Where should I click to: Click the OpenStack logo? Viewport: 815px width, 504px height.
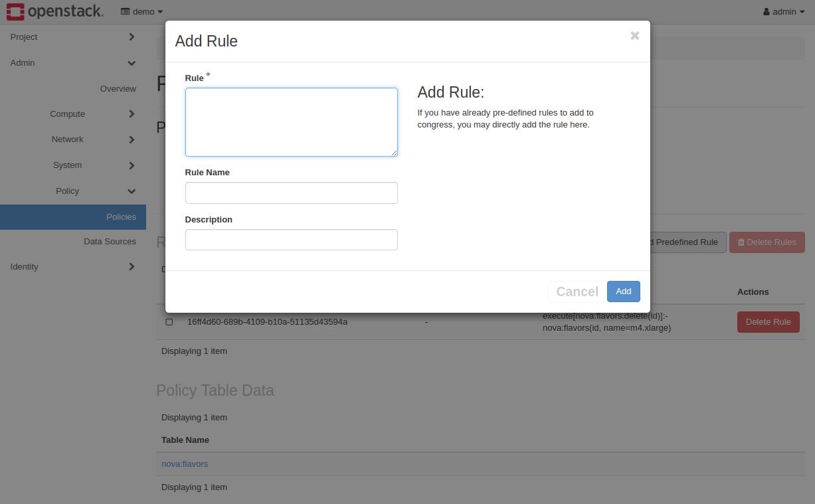pos(55,11)
